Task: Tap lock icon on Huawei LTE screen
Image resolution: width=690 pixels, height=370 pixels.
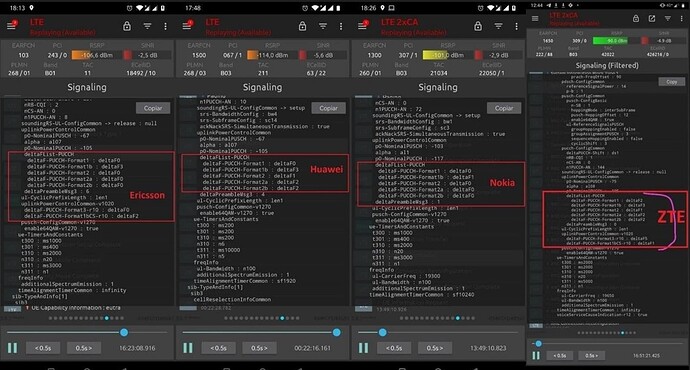Action: tap(302, 26)
